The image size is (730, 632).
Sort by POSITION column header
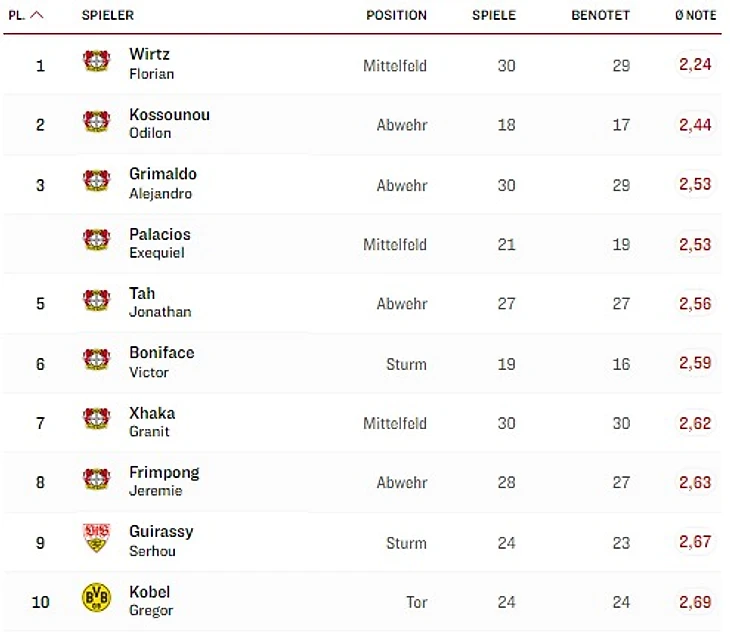coord(396,15)
